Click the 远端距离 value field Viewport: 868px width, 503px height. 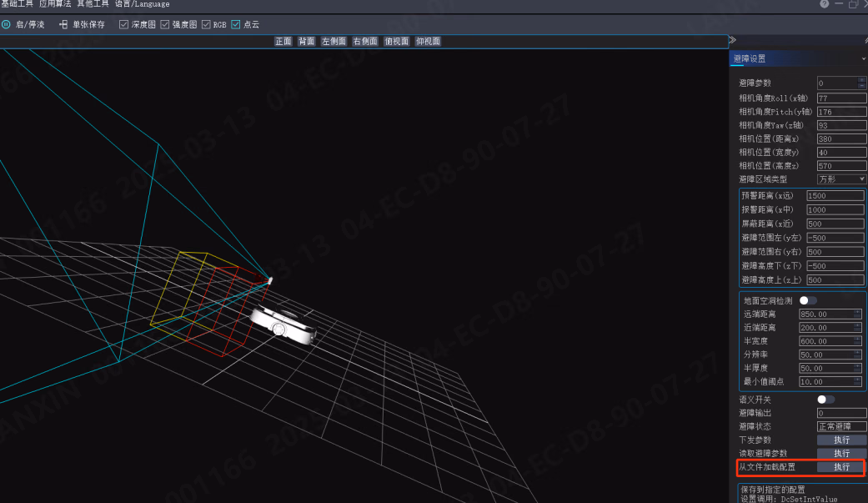click(x=830, y=314)
